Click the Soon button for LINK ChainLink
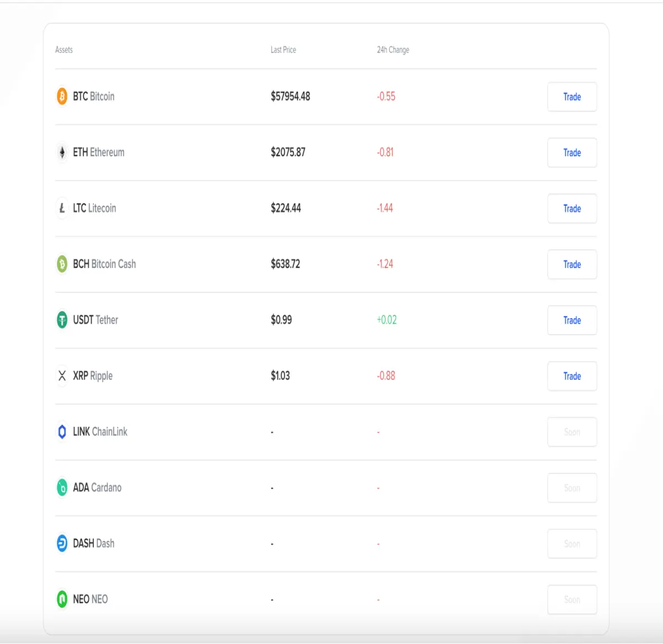The height and width of the screenshot is (644, 663). coord(572,432)
